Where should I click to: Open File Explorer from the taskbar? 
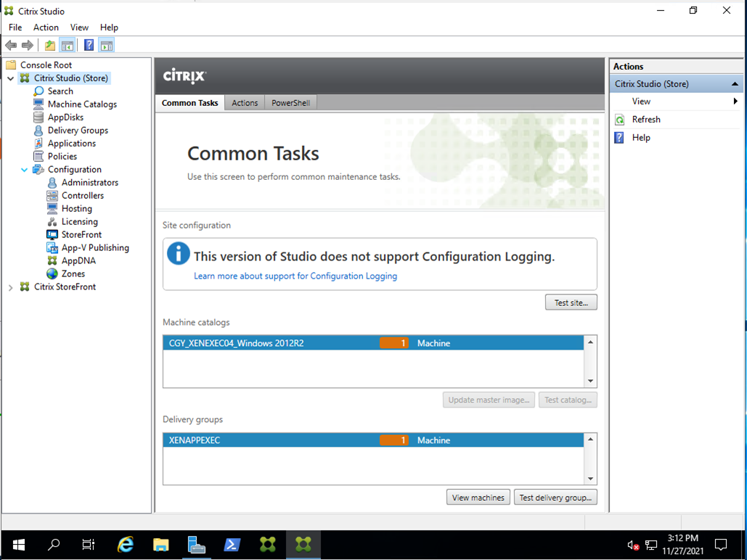click(161, 544)
